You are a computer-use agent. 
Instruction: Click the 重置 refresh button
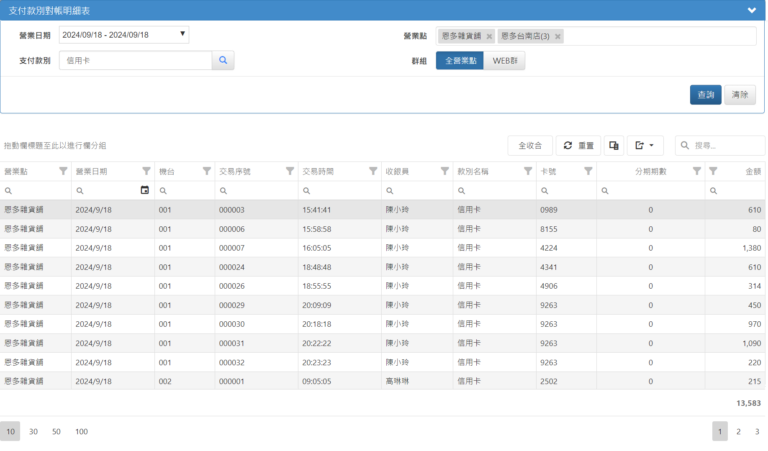[578, 145]
